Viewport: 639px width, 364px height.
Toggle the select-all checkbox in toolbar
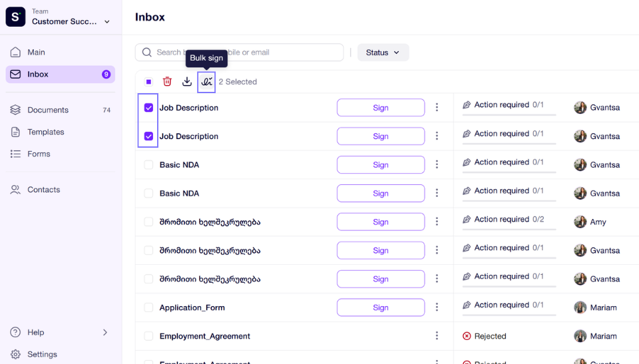pyautogui.click(x=148, y=82)
